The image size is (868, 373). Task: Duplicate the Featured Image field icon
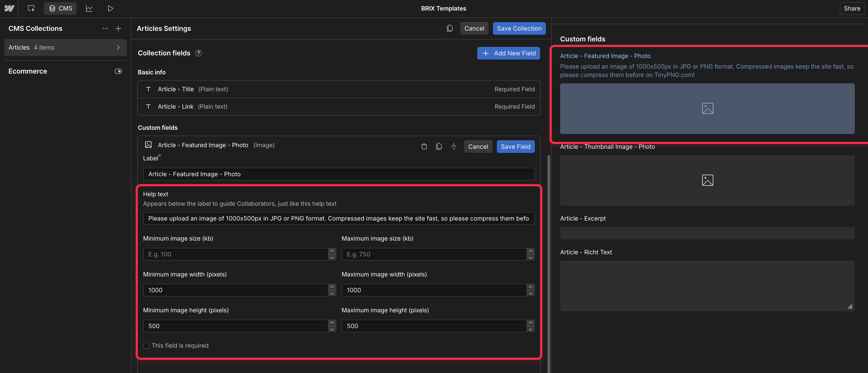pyautogui.click(x=439, y=146)
